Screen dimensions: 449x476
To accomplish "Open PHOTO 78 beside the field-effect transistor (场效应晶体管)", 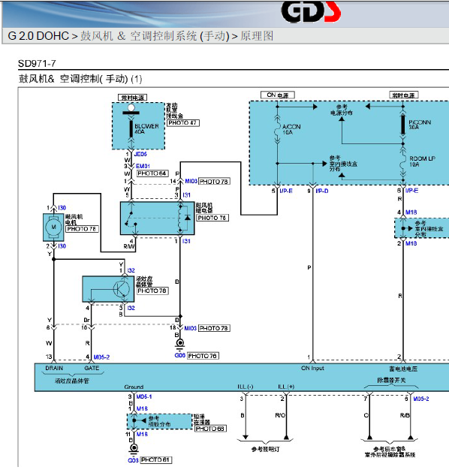I will [152, 291].
